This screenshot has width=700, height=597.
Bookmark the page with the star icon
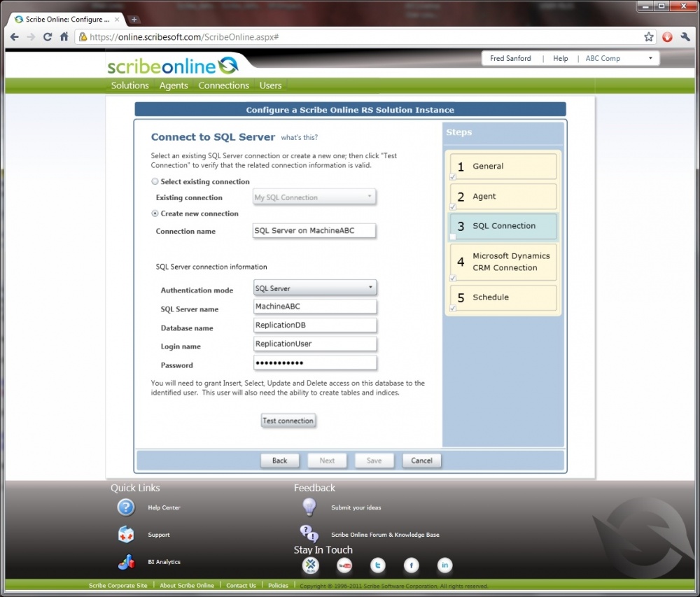pyautogui.click(x=649, y=37)
